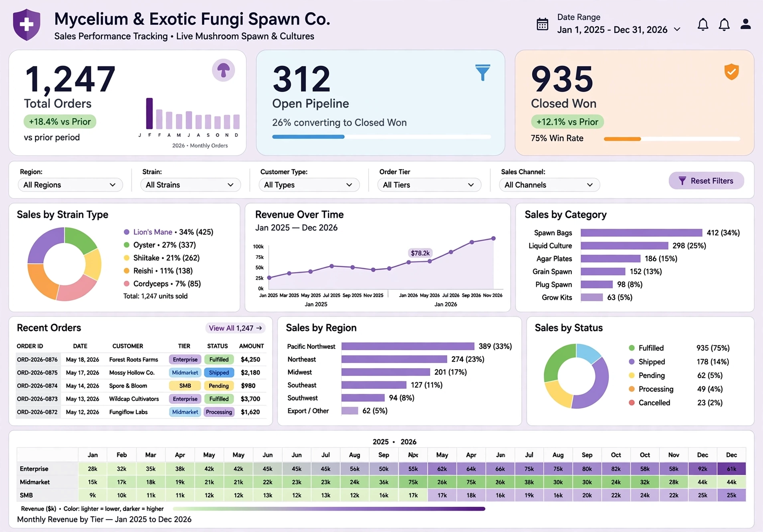This screenshot has height=532, width=763.
Task: Open the All Regions dropdown
Action: [x=70, y=185]
